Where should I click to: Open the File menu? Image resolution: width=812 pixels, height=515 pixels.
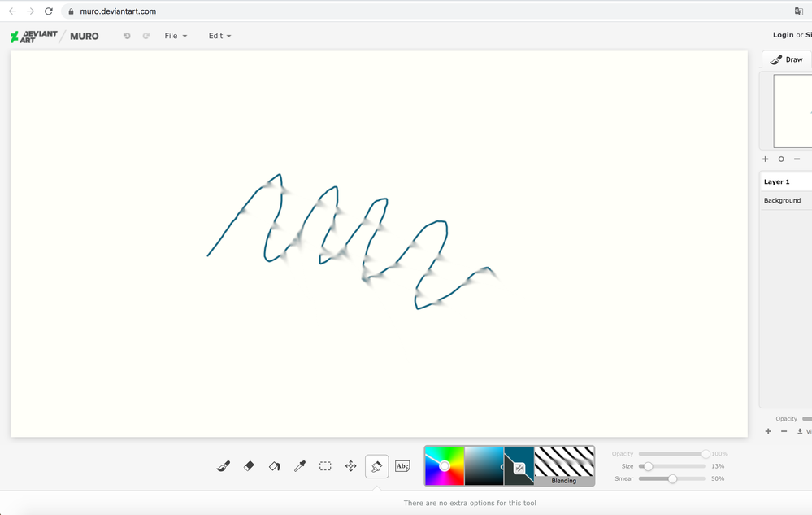click(x=174, y=35)
